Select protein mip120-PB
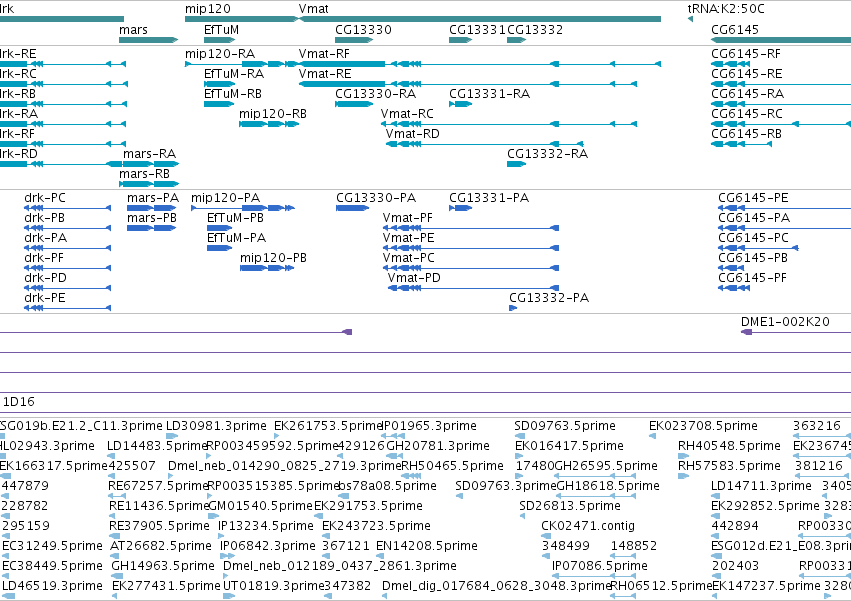 (267, 268)
